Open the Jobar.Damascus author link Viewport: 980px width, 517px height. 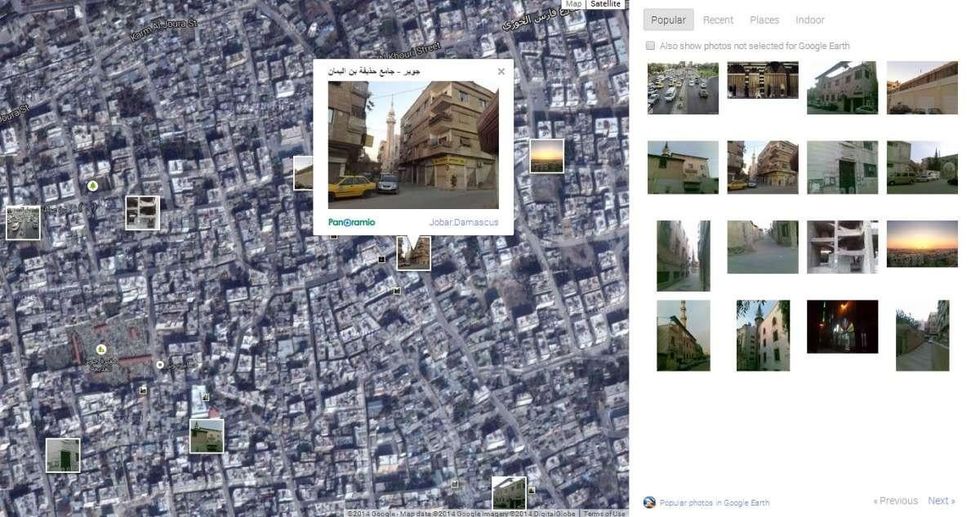point(463,222)
